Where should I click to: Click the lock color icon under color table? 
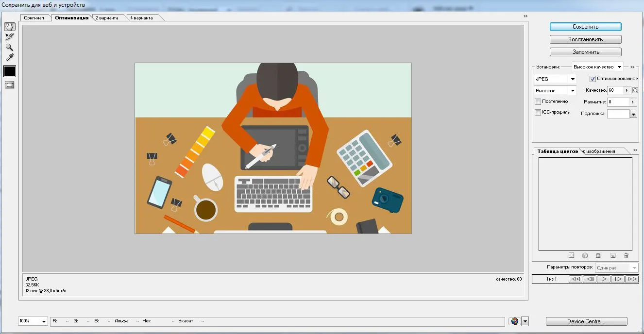(598, 255)
